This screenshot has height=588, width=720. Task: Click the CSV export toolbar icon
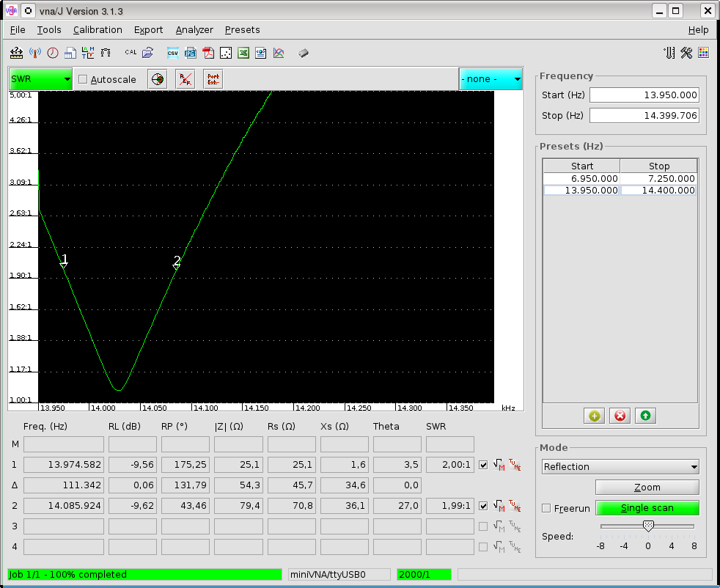click(x=173, y=53)
